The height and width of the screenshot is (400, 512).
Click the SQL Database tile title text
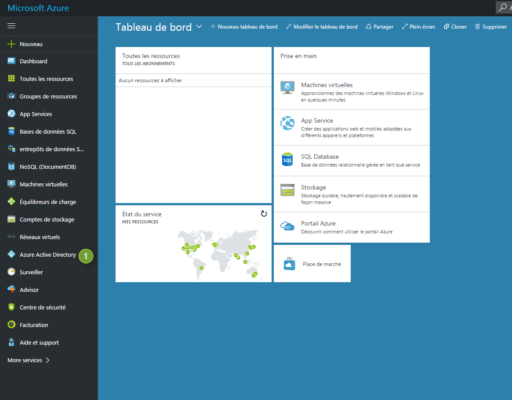point(320,157)
